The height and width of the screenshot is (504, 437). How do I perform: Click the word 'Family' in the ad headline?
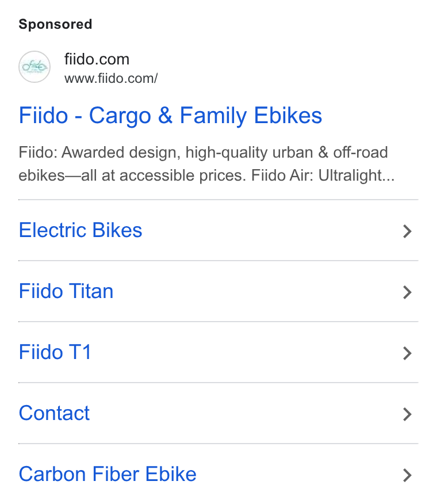[x=213, y=116]
